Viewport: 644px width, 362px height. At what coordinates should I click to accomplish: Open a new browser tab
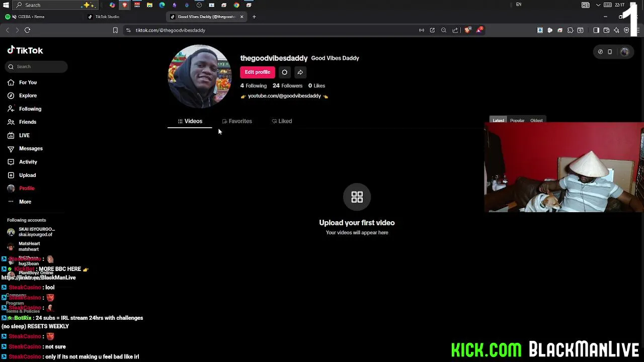[254, 17]
